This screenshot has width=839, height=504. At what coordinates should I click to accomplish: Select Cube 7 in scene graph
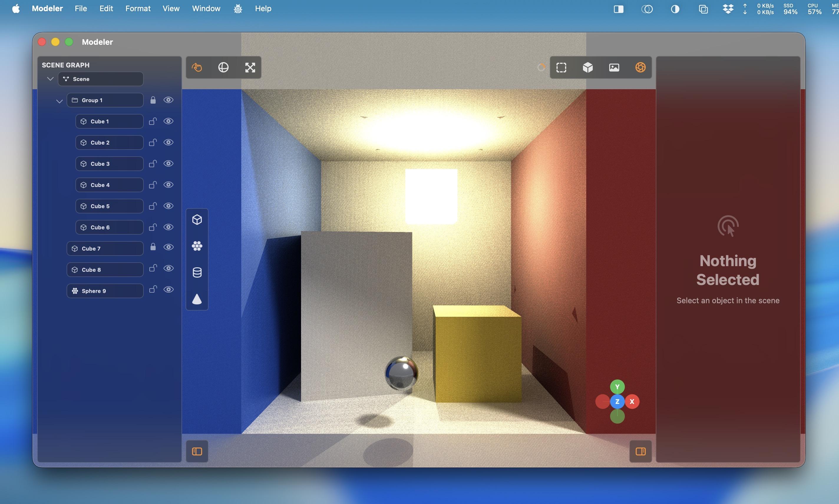point(105,248)
